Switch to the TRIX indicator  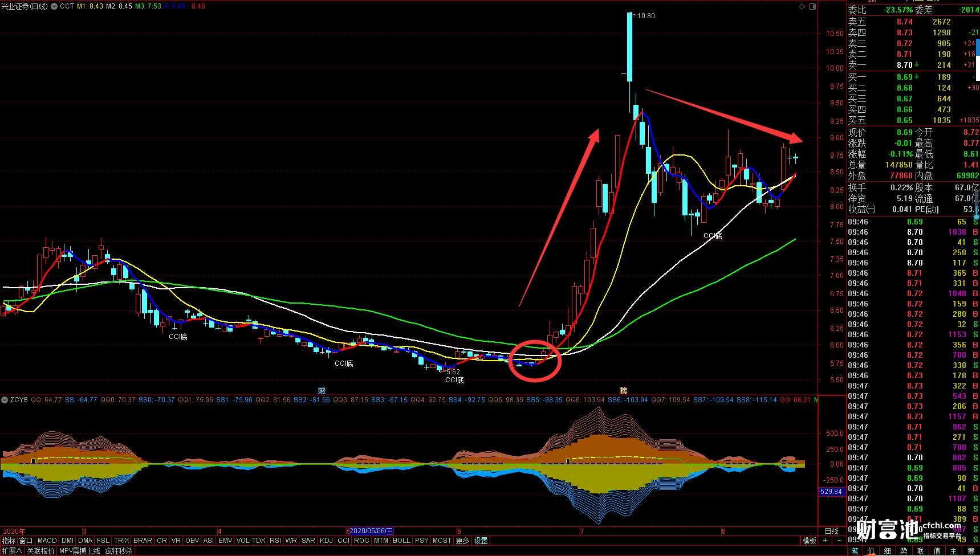121,541
